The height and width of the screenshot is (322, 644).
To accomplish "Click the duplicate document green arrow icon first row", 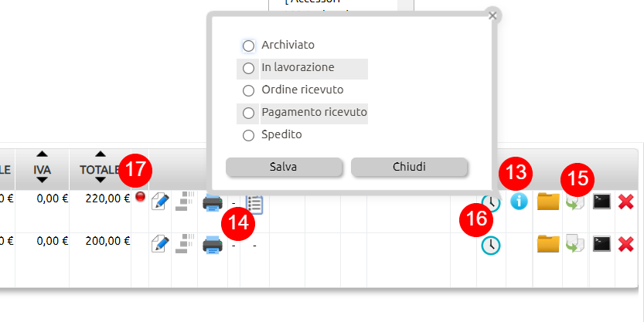I will pos(575,202).
